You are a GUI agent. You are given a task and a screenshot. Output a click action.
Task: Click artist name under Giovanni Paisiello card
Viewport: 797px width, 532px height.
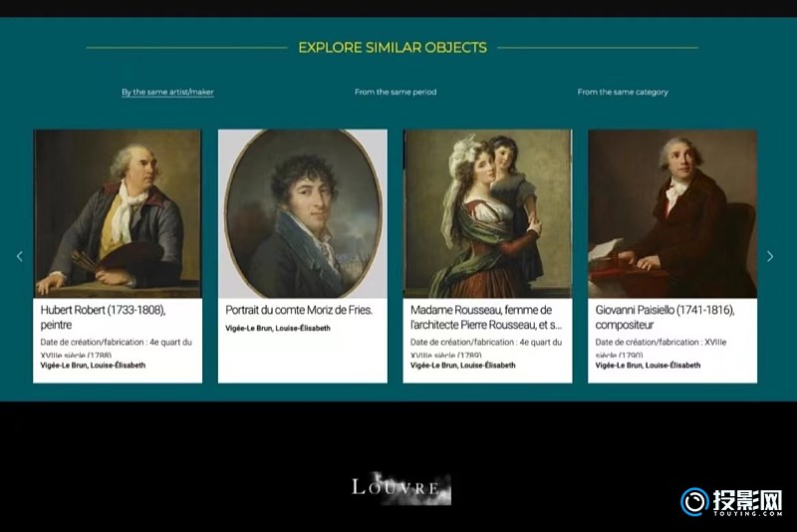(649, 366)
